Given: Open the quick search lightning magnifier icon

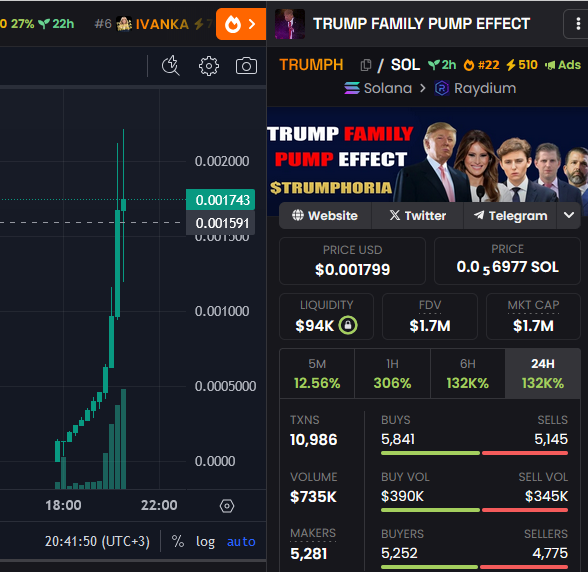Looking at the screenshot, I should [x=171, y=66].
